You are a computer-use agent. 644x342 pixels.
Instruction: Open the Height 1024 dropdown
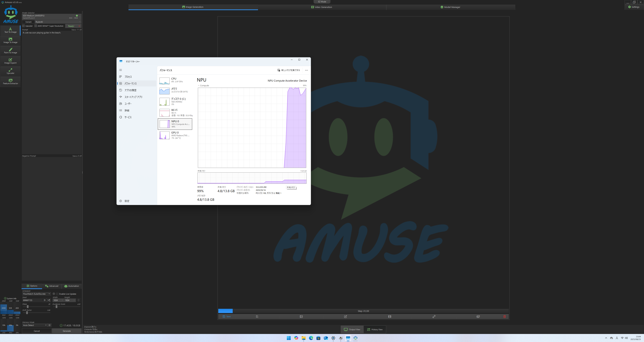pyautogui.click(x=70, y=300)
